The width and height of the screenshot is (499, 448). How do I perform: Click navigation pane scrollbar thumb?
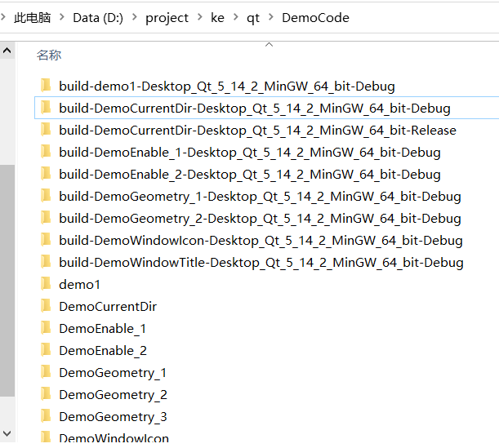7,281
